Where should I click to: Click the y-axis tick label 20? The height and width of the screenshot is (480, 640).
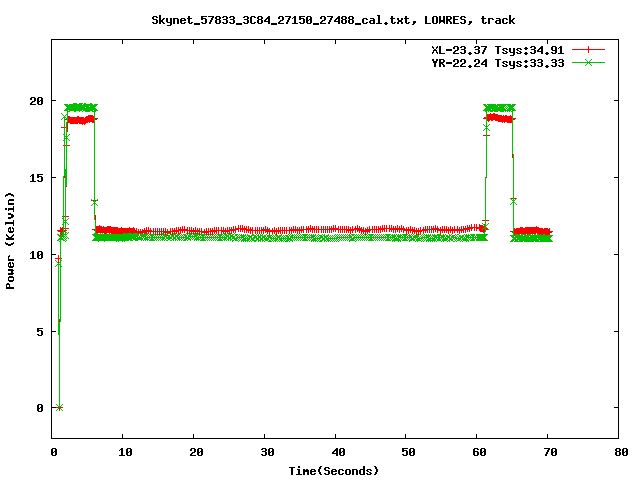click(x=36, y=101)
